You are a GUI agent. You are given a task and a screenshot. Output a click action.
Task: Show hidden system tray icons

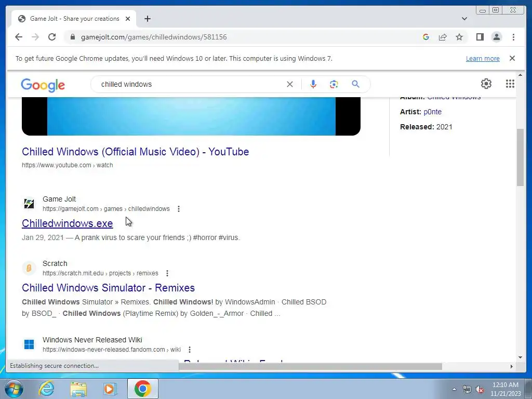coord(454,389)
